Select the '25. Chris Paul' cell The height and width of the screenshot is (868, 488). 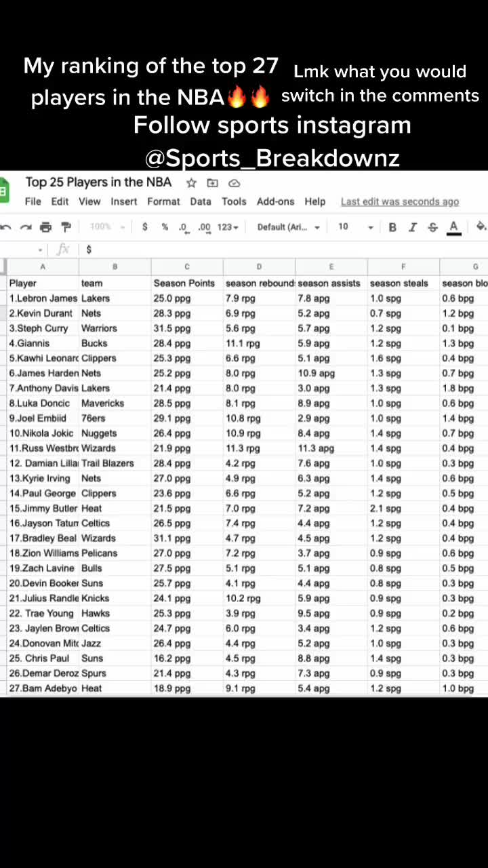[x=43, y=658]
